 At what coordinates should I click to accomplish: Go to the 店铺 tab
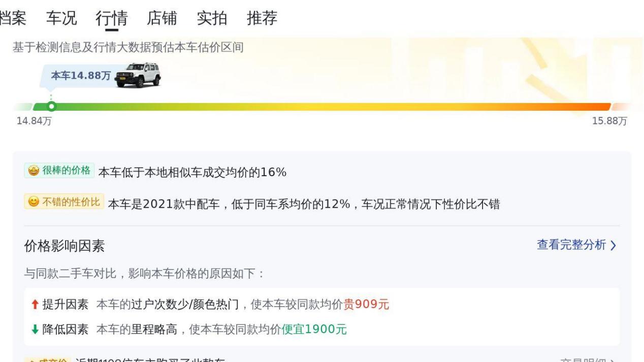click(x=162, y=18)
